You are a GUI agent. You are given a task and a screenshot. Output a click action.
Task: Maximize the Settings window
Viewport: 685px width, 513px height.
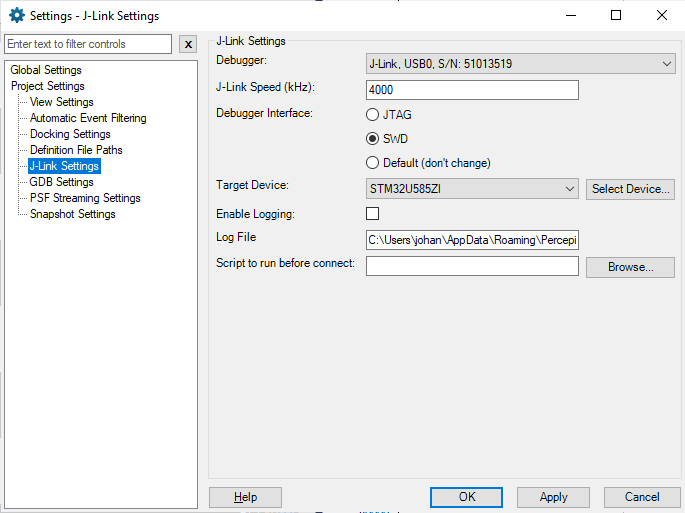click(616, 15)
